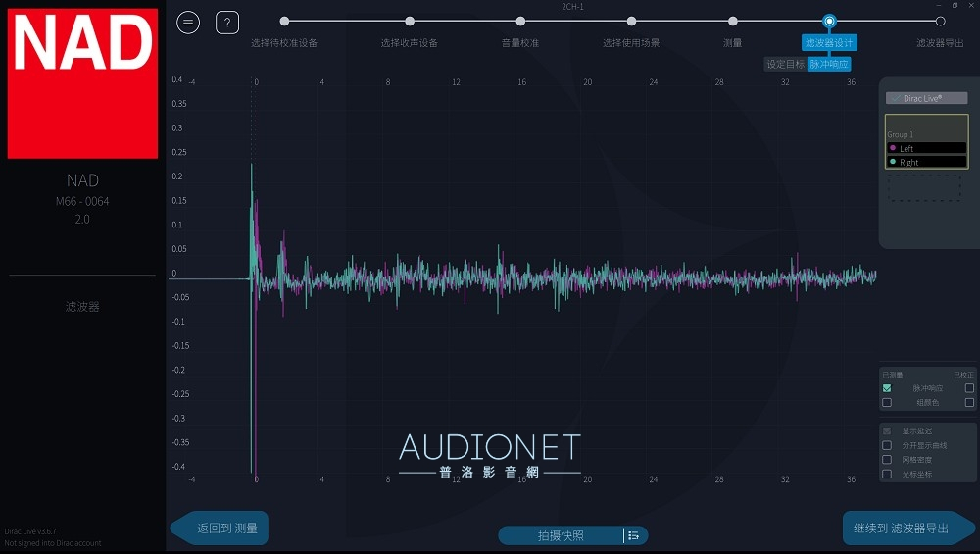Screen dimensions: 980x554
Task: Switch to the 设定目标 tab
Action: point(786,64)
